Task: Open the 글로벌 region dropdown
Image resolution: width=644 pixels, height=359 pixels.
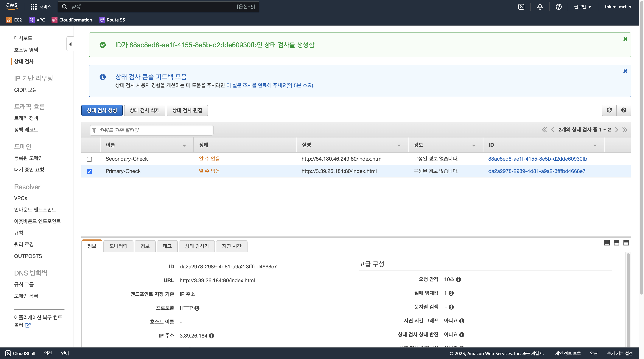Action: click(583, 7)
